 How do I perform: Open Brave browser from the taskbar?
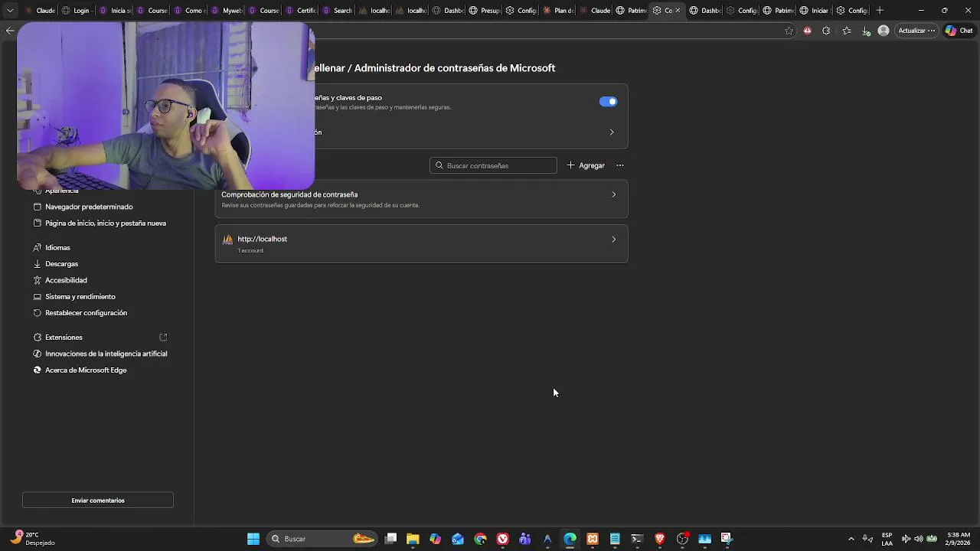click(x=660, y=539)
